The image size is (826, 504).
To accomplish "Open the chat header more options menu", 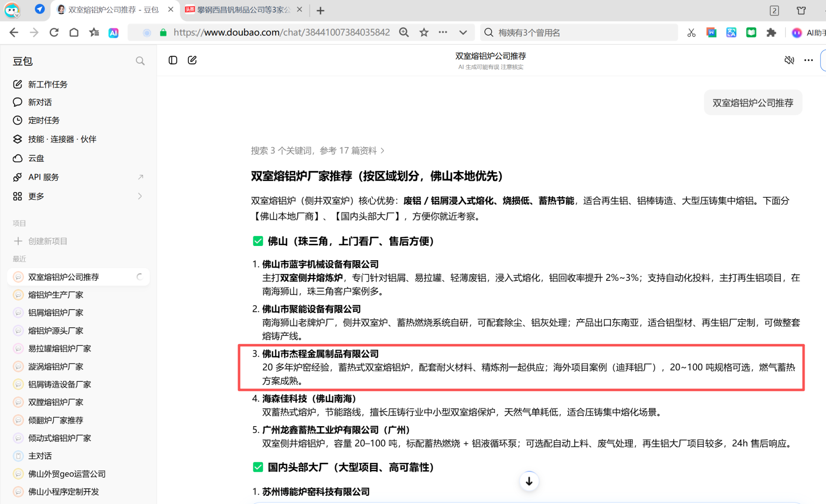I will pyautogui.click(x=809, y=60).
